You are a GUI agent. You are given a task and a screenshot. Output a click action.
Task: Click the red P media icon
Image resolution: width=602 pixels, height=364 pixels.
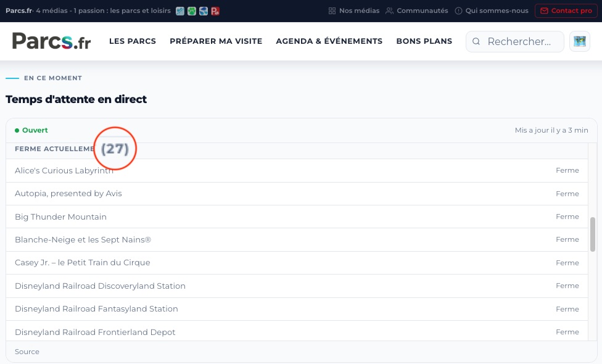click(215, 11)
